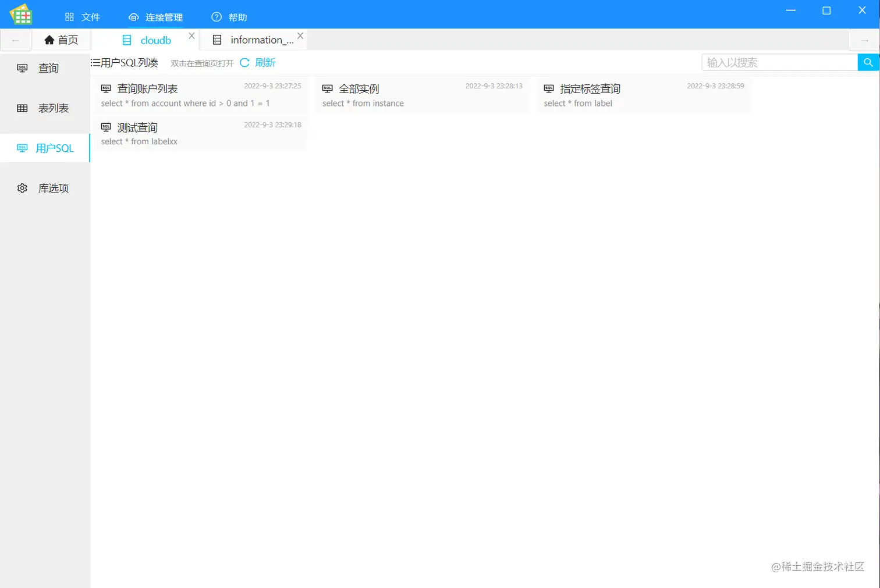Click the refresh circular arrow icon
The image size is (880, 588).
point(244,62)
